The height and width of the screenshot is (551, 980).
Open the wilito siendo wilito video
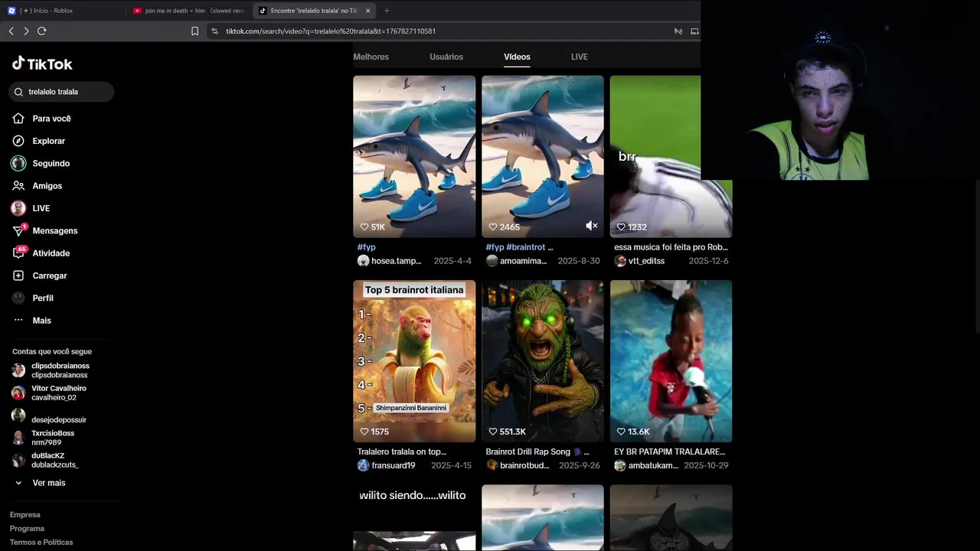pyautogui.click(x=414, y=518)
